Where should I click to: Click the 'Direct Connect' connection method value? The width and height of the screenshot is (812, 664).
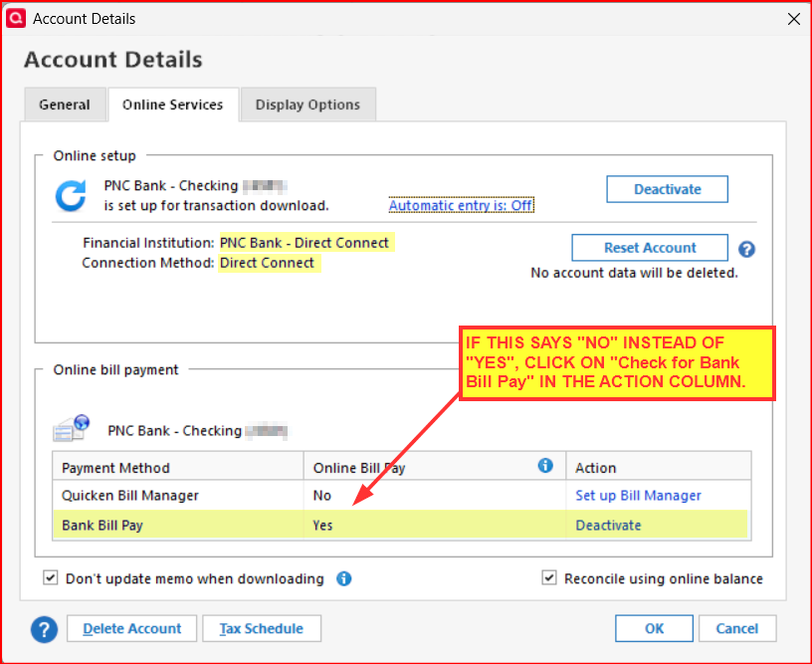point(267,263)
